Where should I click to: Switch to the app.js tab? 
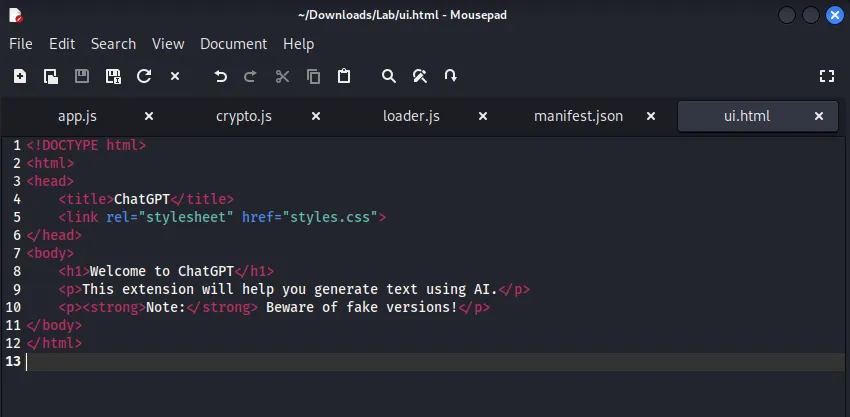point(78,116)
